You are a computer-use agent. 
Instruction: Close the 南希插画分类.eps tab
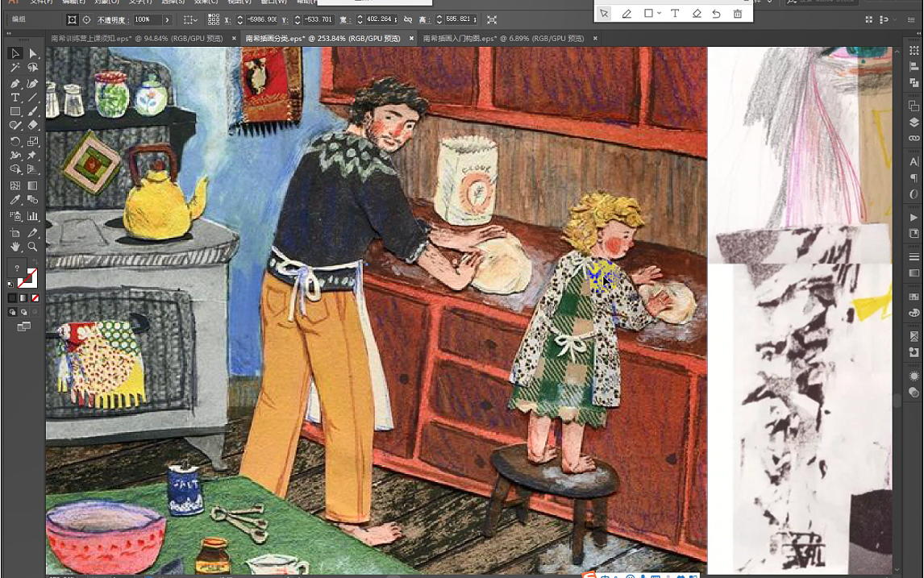[x=411, y=39]
